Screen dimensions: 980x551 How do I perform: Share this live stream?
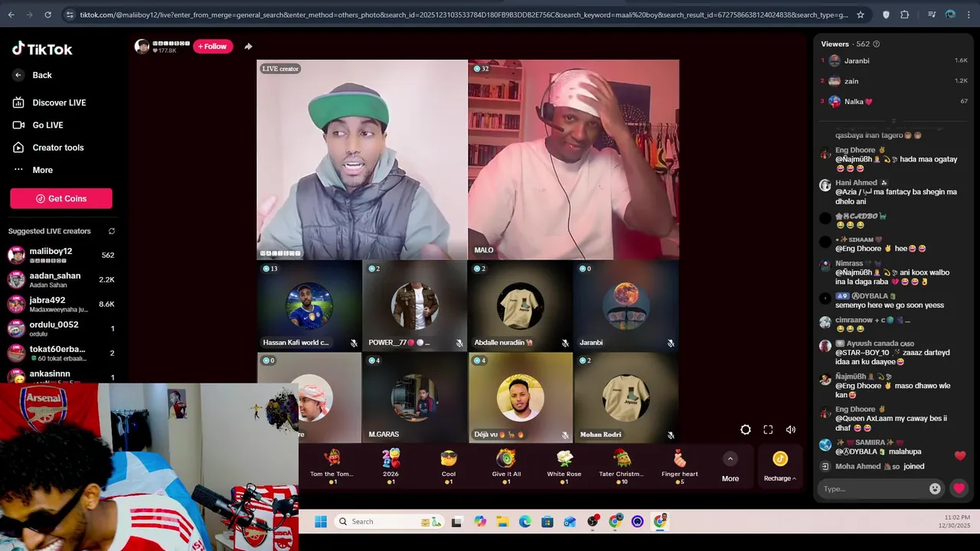(x=248, y=47)
